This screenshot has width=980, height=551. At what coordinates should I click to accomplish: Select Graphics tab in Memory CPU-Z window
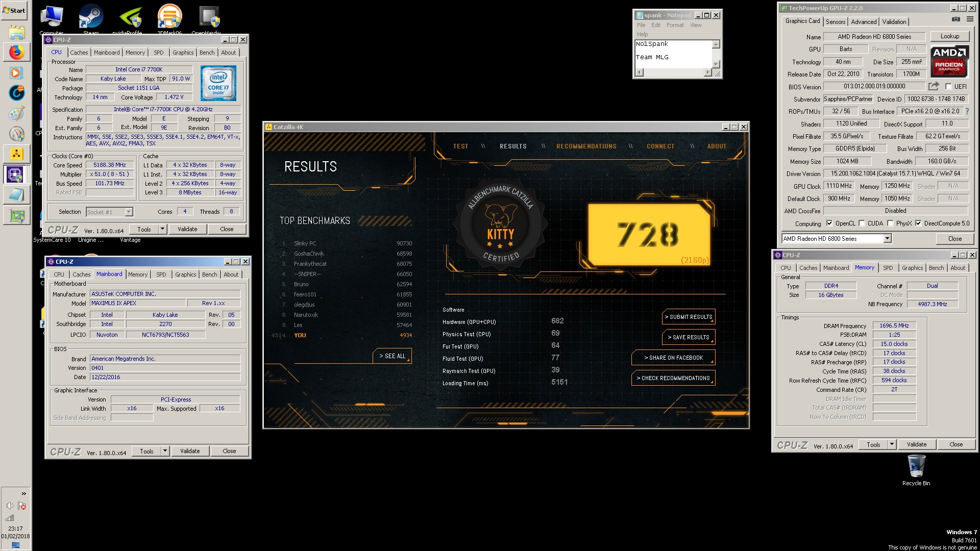pyautogui.click(x=912, y=268)
